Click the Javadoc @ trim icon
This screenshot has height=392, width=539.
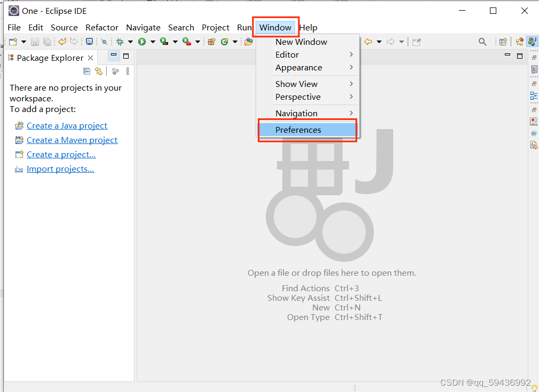pos(534,133)
